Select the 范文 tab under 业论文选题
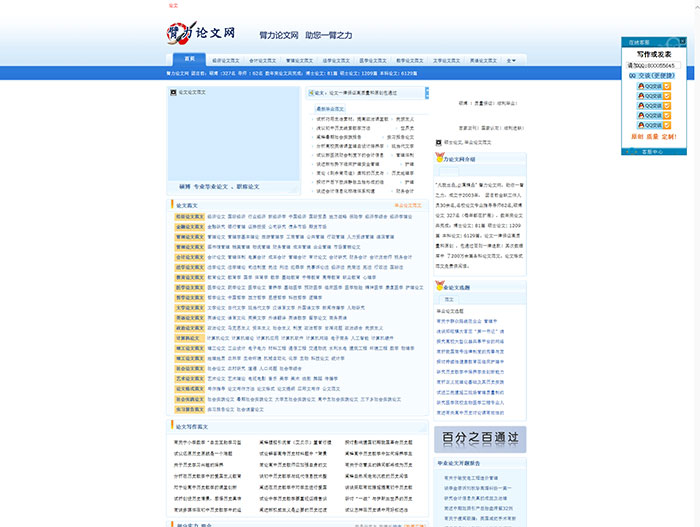 click(x=449, y=300)
